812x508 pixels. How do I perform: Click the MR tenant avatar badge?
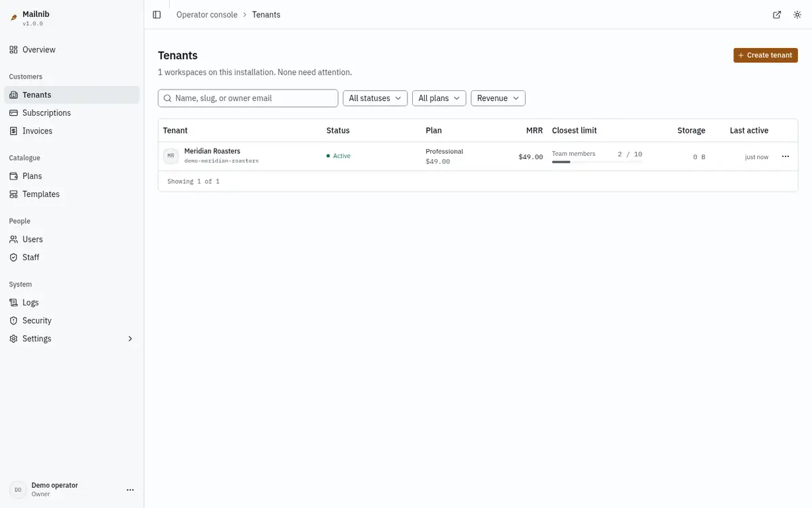(x=171, y=156)
